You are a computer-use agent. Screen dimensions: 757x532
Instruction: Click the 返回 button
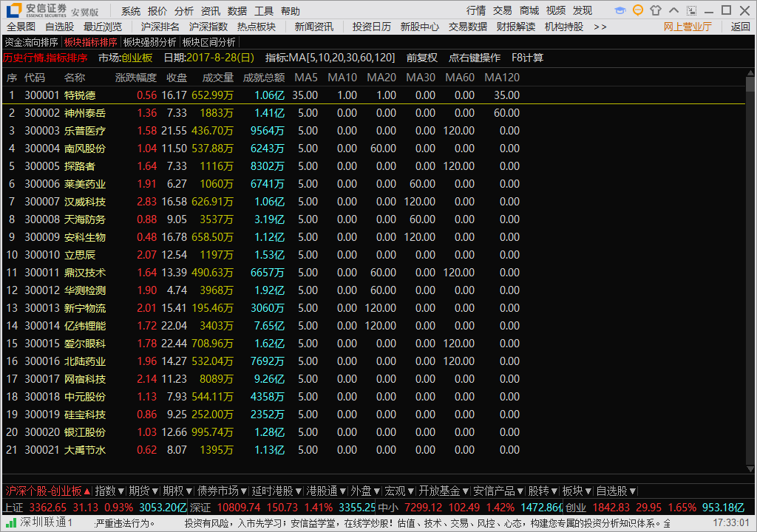point(741,27)
